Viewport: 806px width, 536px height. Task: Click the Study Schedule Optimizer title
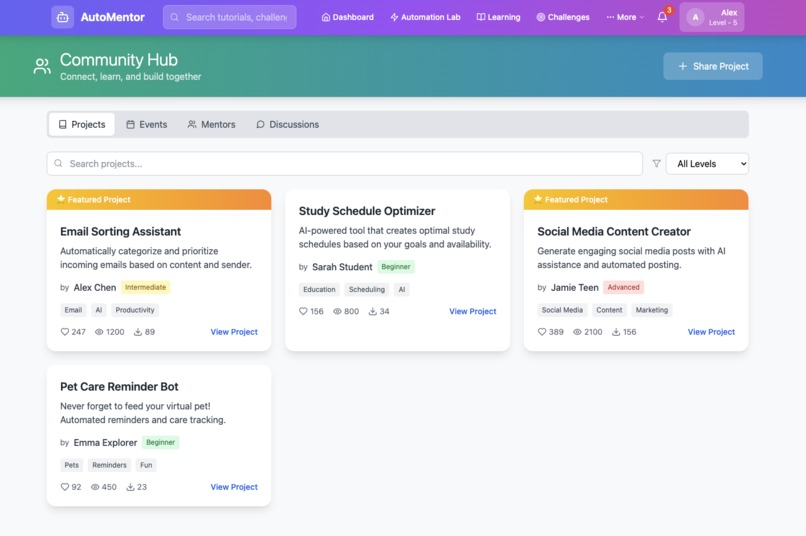coord(367,211)
